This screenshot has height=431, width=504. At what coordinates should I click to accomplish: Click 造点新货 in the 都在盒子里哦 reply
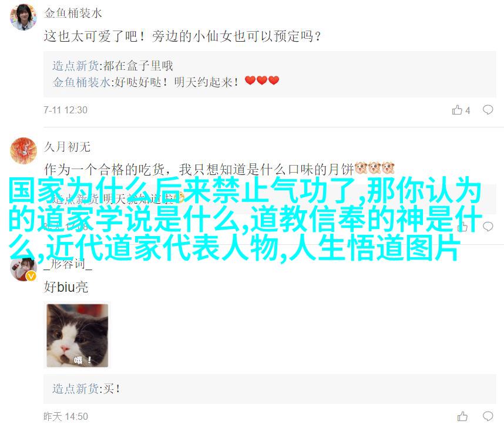[x=76, y=66]
